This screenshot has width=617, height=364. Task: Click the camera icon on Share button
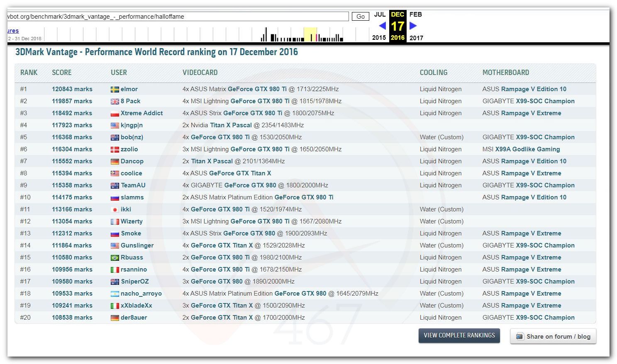tap(519, 336)
